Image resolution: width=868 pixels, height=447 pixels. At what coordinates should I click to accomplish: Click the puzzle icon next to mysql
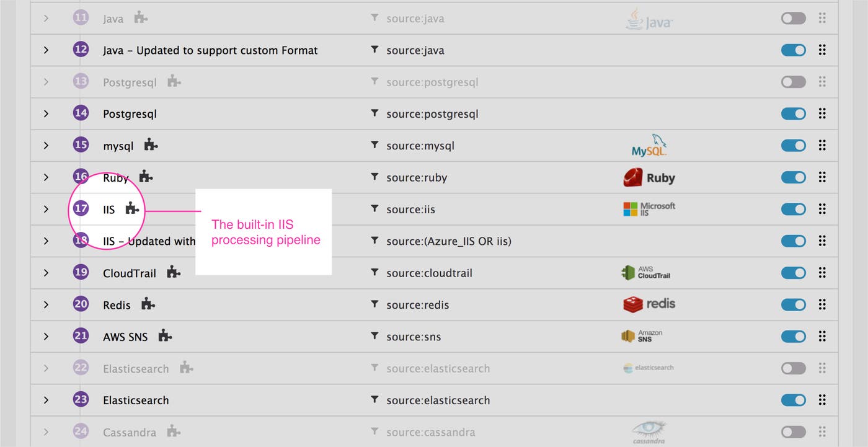[x=151, y=145]
